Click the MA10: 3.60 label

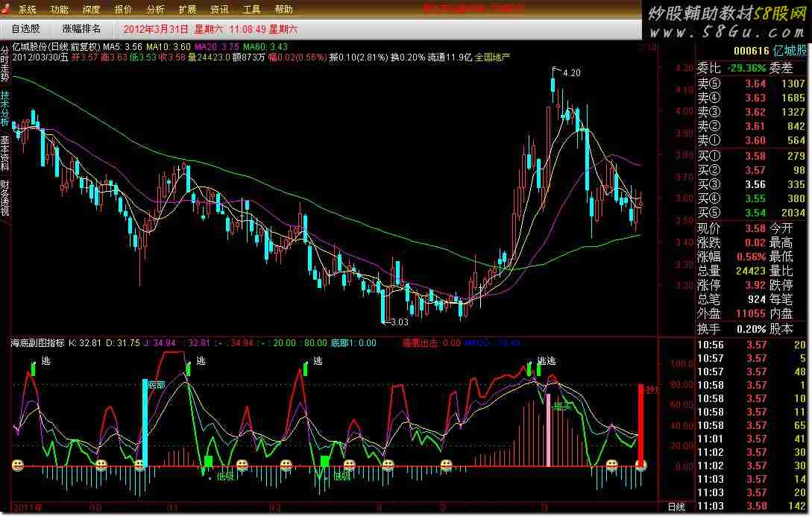[x=169, y=46]
